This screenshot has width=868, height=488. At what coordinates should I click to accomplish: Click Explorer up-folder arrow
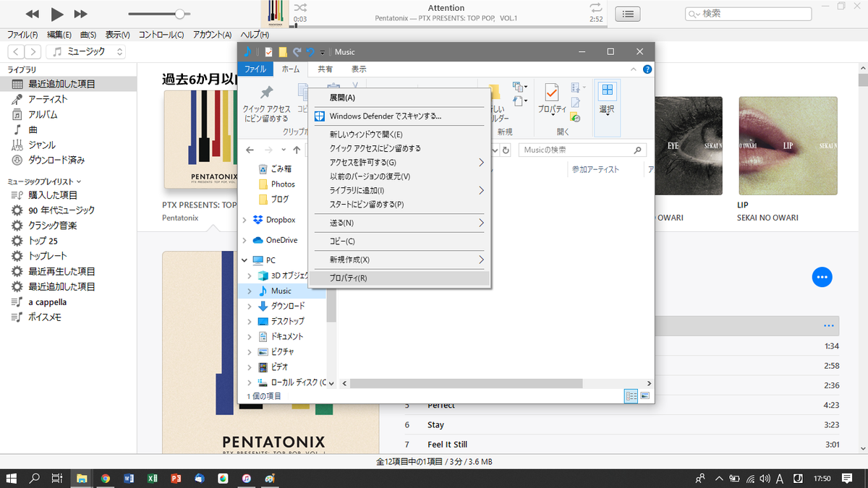click(297, 150)
